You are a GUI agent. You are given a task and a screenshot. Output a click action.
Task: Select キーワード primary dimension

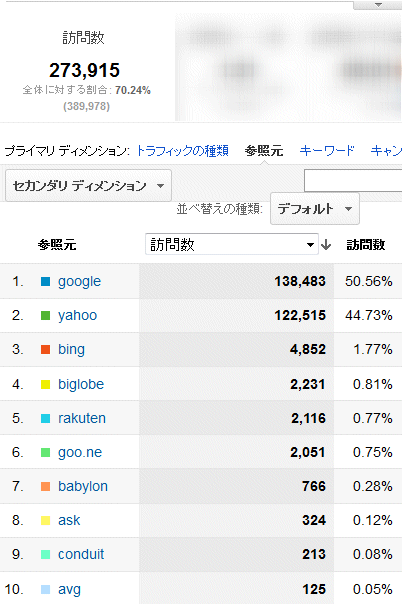pyautogui.click(x=327, y=150)
